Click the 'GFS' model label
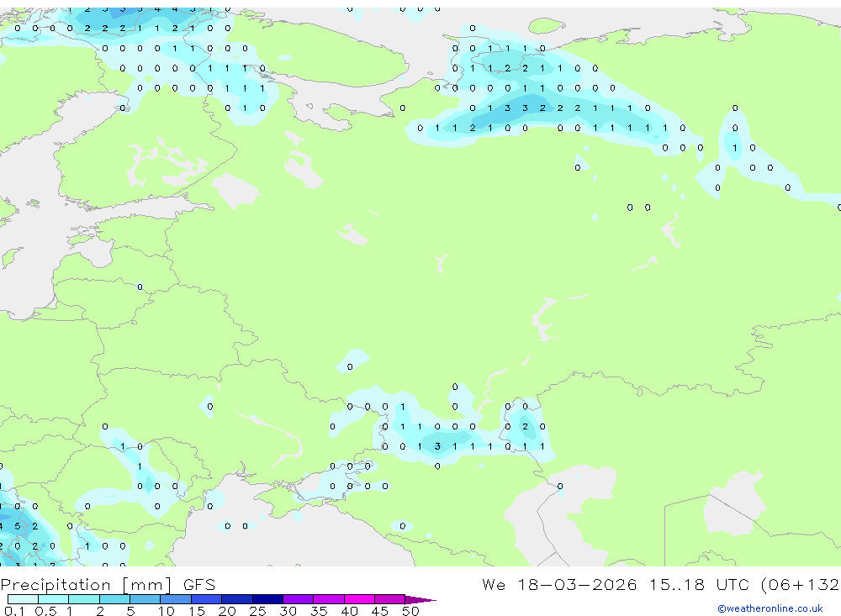 (x=199, y=584)
